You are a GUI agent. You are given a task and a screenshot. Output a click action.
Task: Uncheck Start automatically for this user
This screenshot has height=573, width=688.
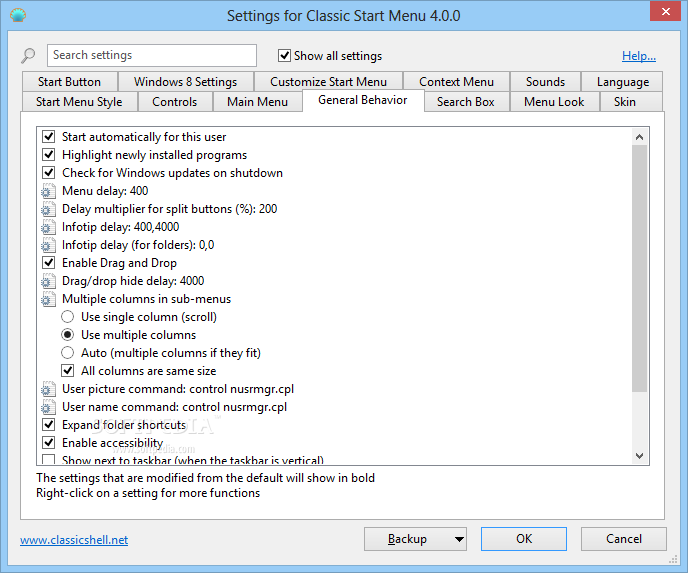click(x=49, y=137)
